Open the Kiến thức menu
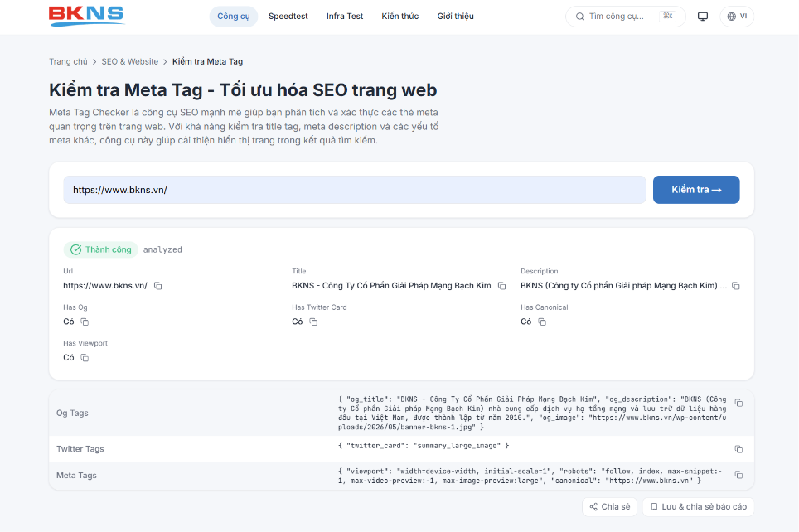This screenshot has width=799, height=532. pyautogui.click(x=400, y=17)
